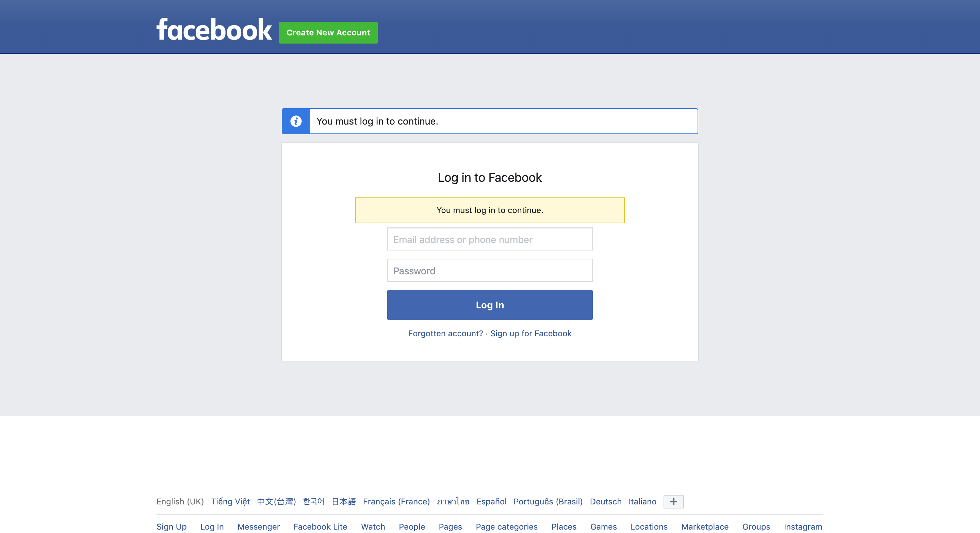This screenshot has height=533, width=980.
Task: Click the 'Sign Up' footer link
Action: click(x=171, y=526)
